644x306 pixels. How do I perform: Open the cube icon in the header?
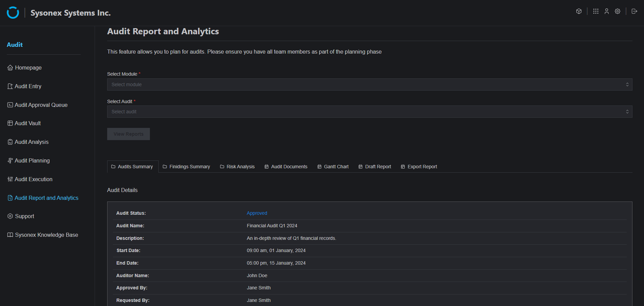pyautogui.click(x=579, y=11)
